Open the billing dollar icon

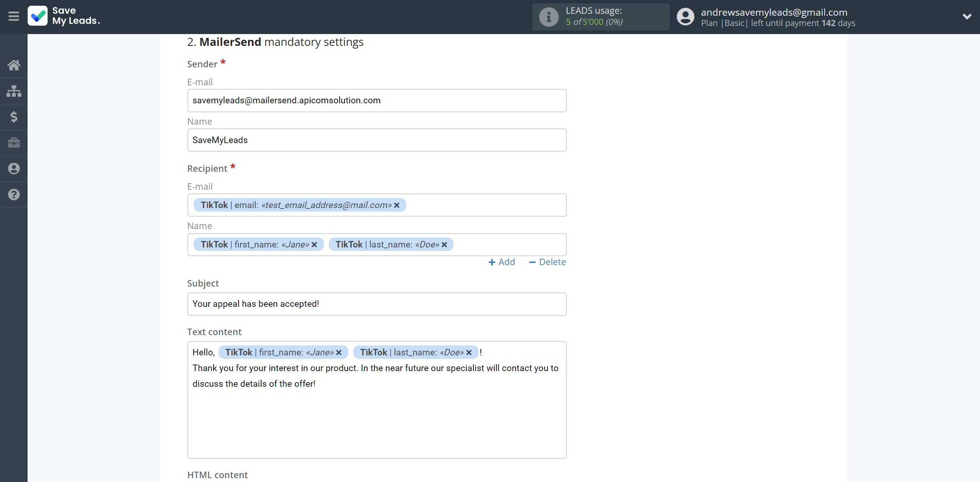click(x=14, y=117)
